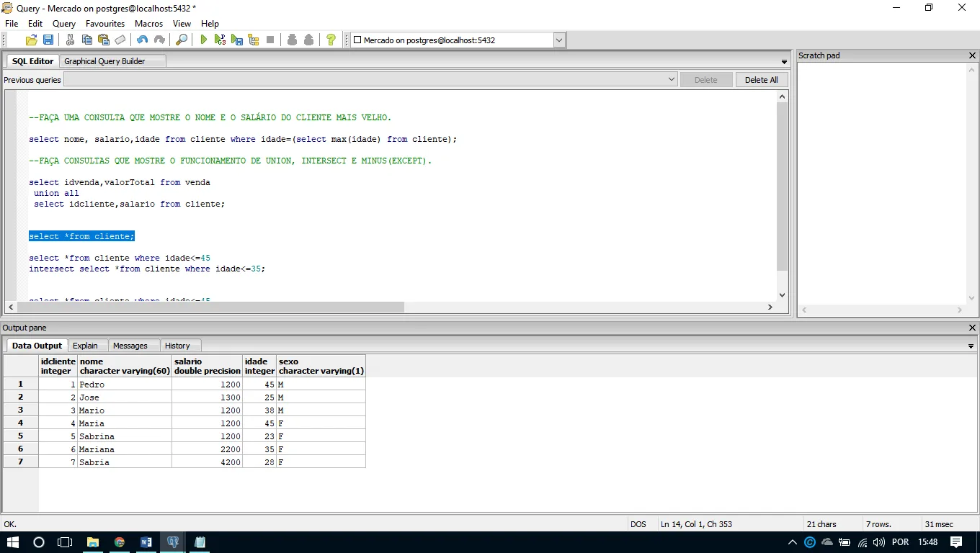The image size is (980, 553).
Task: Open the database connection dropdown
Action: tap(559, 40)
